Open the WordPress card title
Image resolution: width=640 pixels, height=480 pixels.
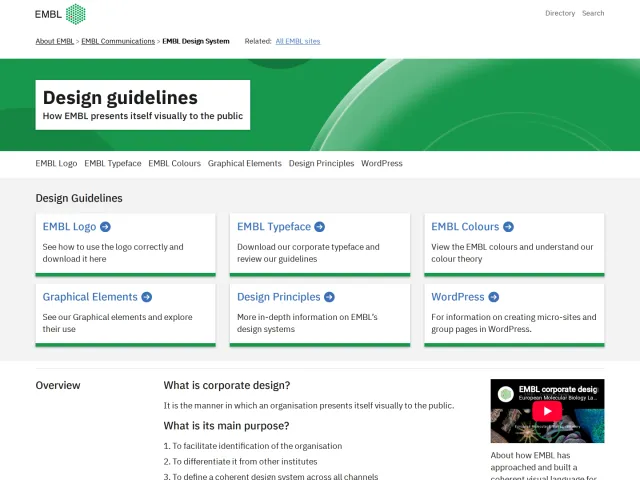[458, 297]
